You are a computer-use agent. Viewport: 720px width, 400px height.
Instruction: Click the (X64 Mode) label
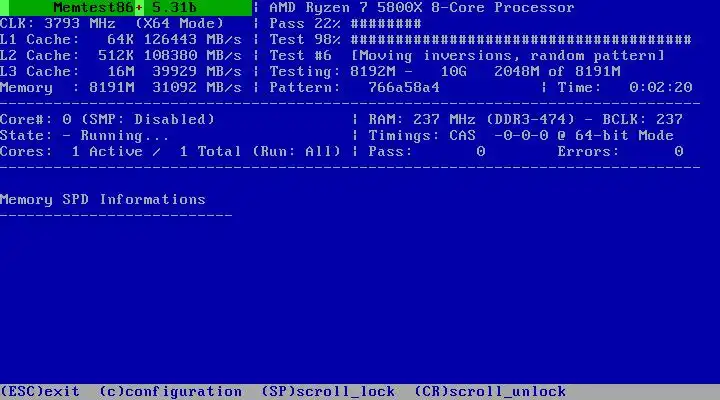point(180,23)
